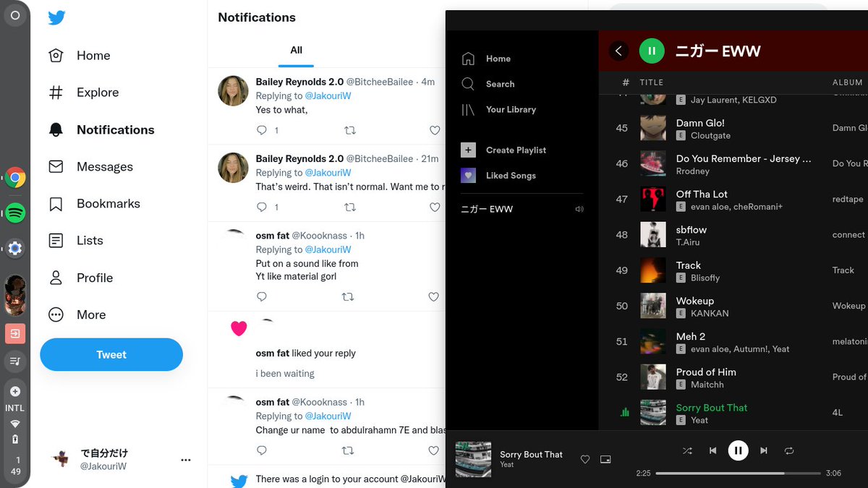Viewport: 868px width, 488px height.
Task: Open Spotify from the shelf
Action: coord(15,213)
